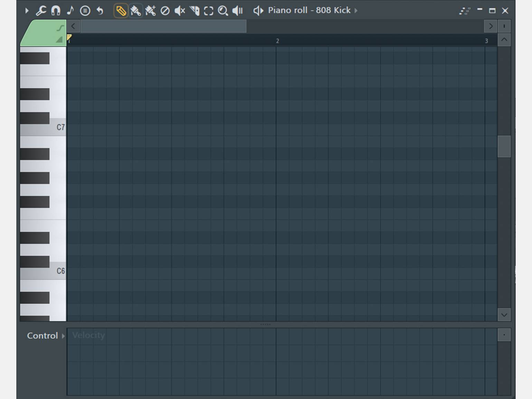This screenshot has width=532, height=399.
Task: Click the horizontal scroll right arrow
Action: tap(491, 26)
